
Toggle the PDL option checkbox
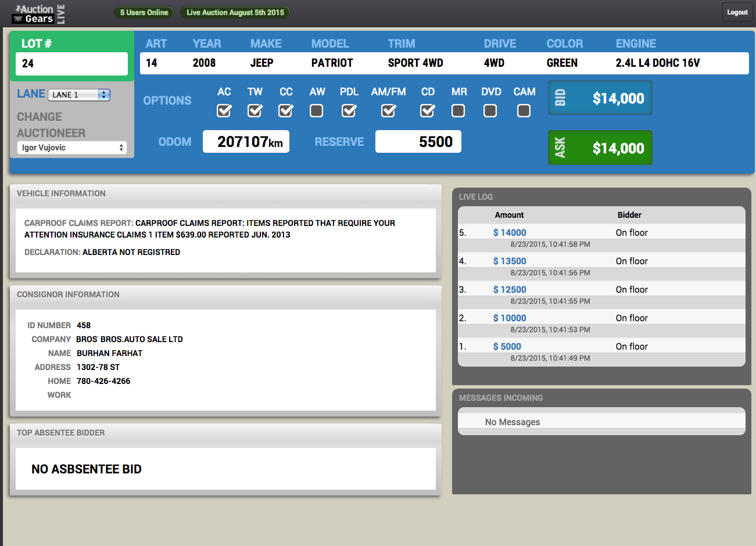[349, 110]
